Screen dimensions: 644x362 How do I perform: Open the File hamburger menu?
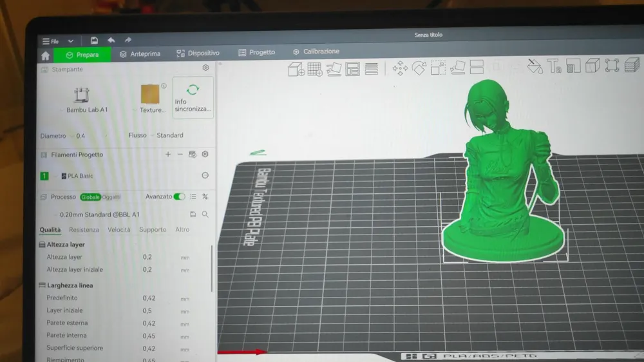(x=50, y=41)
